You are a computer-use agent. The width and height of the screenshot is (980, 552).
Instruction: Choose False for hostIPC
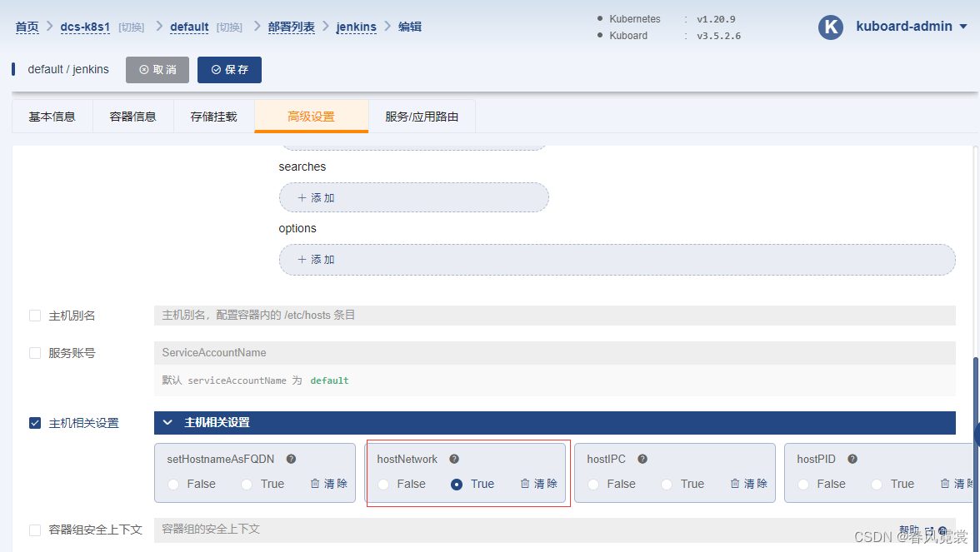click(x=593, y=485)
